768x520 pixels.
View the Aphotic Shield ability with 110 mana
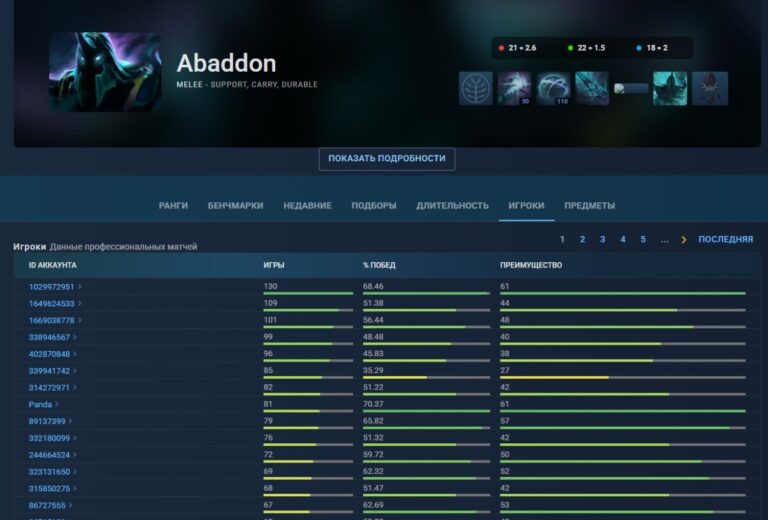tap(553, 88)
